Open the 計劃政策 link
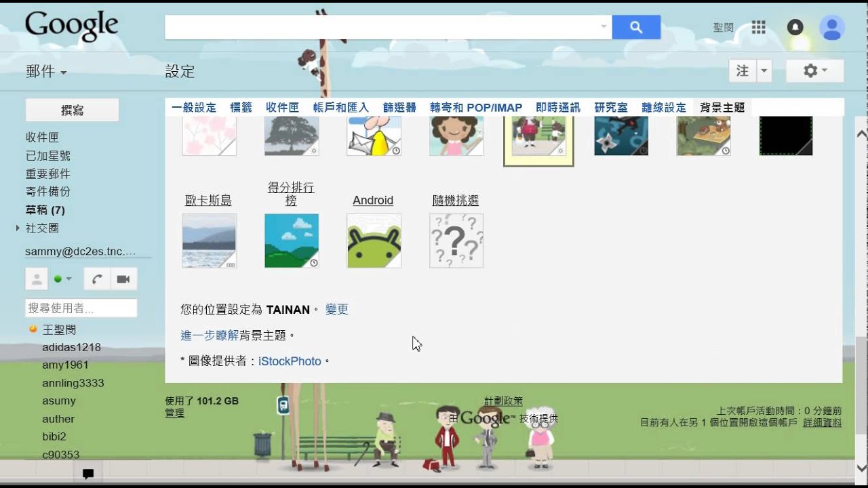This screenshot has height=488, width=868. tap(503, 401)
